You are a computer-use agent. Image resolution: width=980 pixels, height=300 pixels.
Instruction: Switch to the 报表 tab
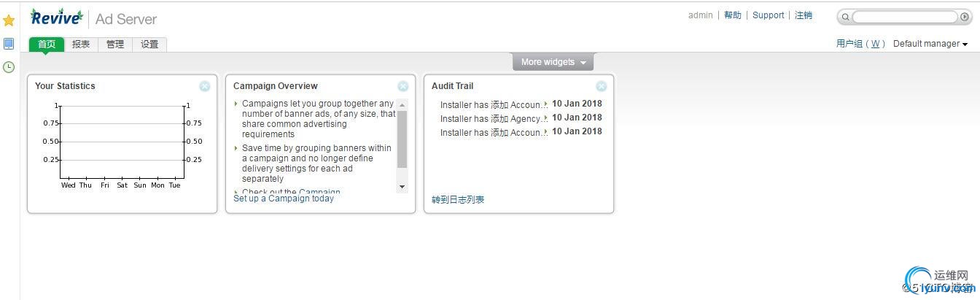tap(81, 45)
